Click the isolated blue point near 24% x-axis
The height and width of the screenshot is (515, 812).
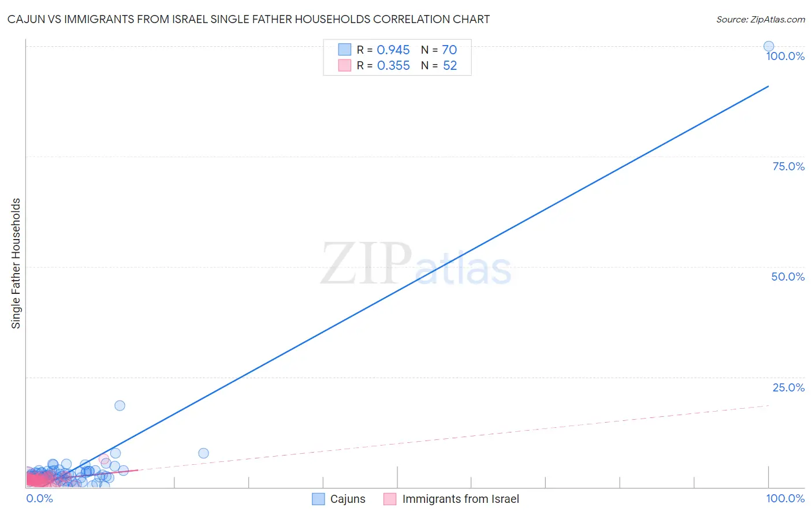pos(203,453)
